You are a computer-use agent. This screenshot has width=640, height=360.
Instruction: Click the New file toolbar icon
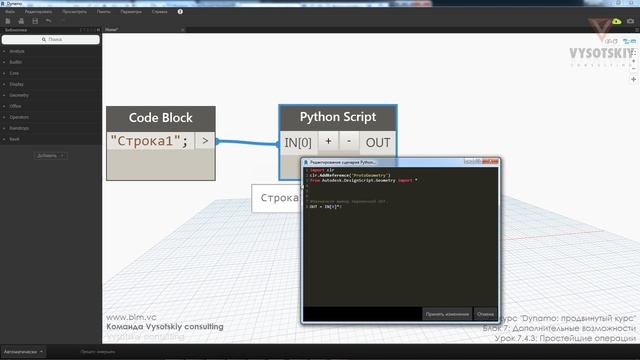click(8, 21)
